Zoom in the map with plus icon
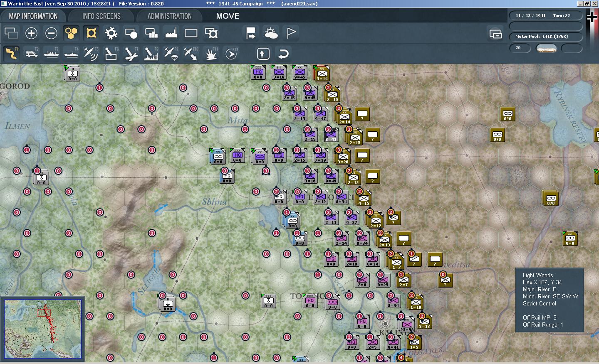 click(31, 33)
